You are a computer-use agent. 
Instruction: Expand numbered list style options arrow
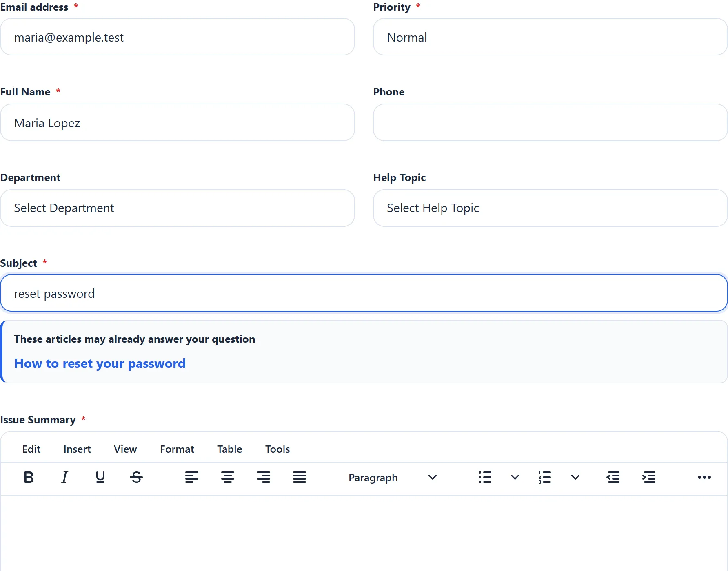(575, 477)
